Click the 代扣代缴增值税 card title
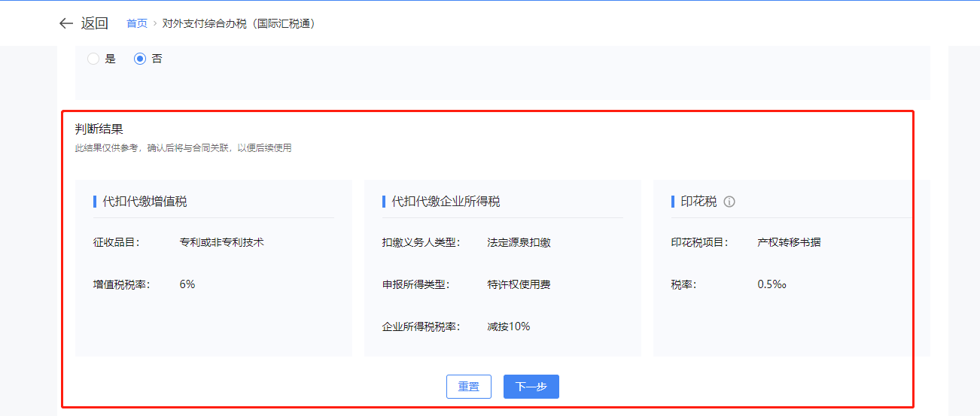 click(x=145, y=202)
